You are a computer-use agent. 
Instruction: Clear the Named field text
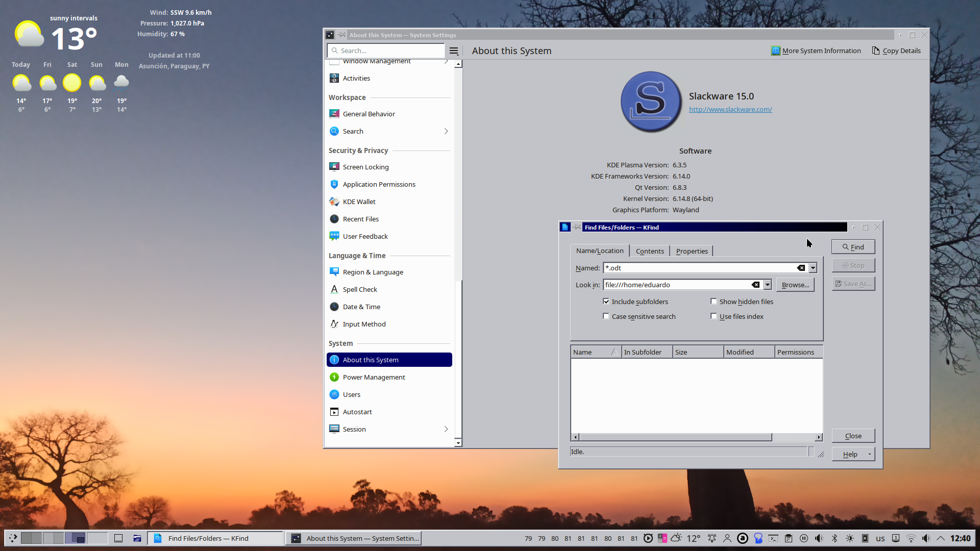tap(801, 268)
